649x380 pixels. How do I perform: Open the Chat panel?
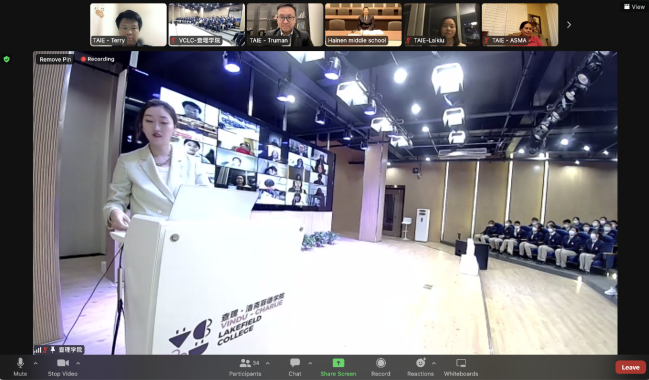295,367
